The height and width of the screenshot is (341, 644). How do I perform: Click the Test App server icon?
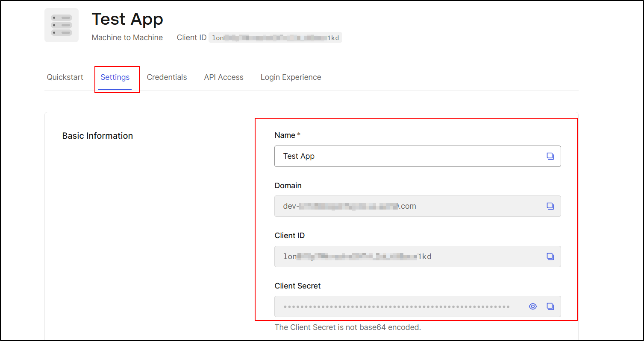(x=62, y=25)
